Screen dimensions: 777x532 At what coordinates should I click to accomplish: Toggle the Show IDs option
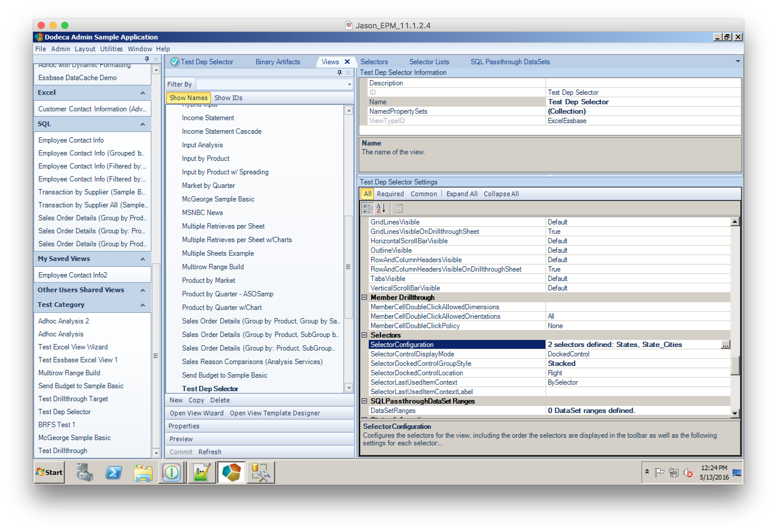point(228,98)
